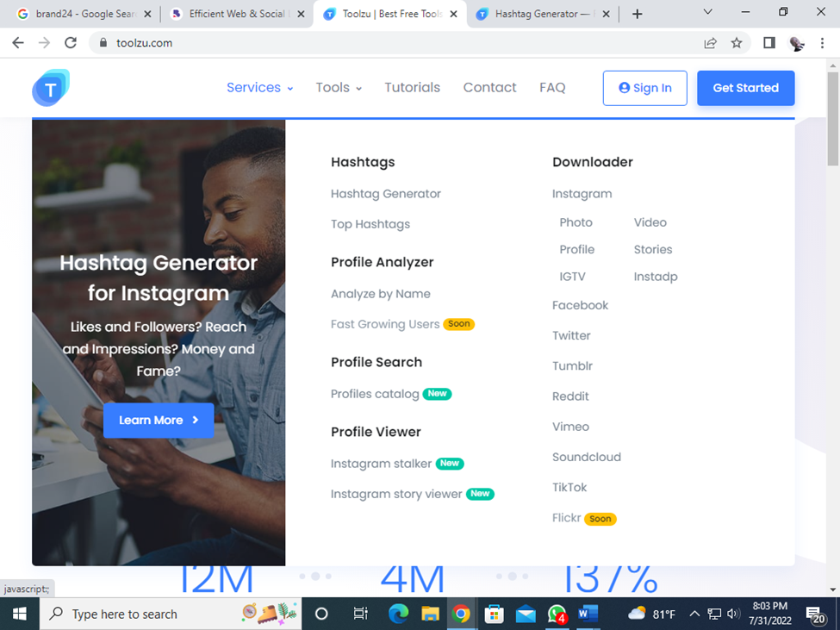
Task: Open the Hashtag Generator link
Action: pos(386,194)
